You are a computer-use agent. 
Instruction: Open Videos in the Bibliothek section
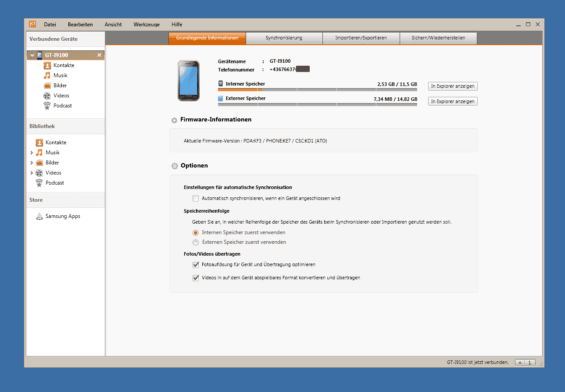[49, 173]
